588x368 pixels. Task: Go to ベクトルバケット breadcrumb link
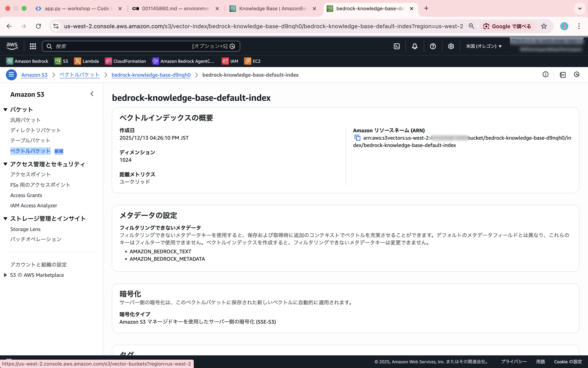[x=79, y=75]
